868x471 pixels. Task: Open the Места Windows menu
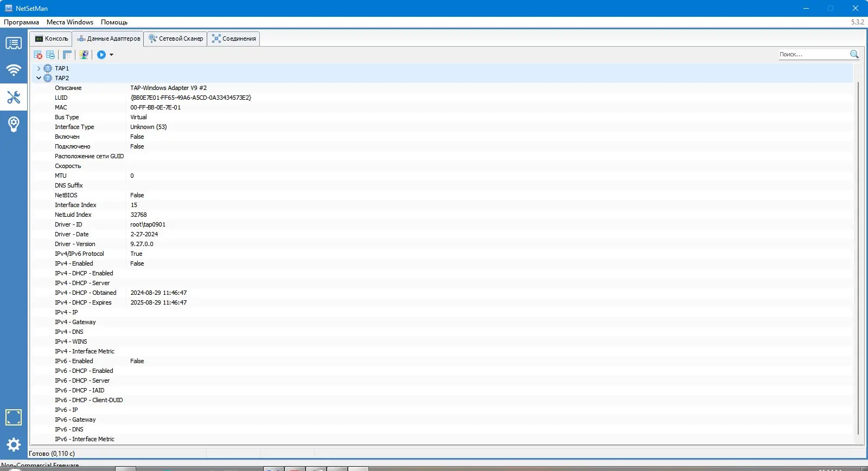coord(70,22)
